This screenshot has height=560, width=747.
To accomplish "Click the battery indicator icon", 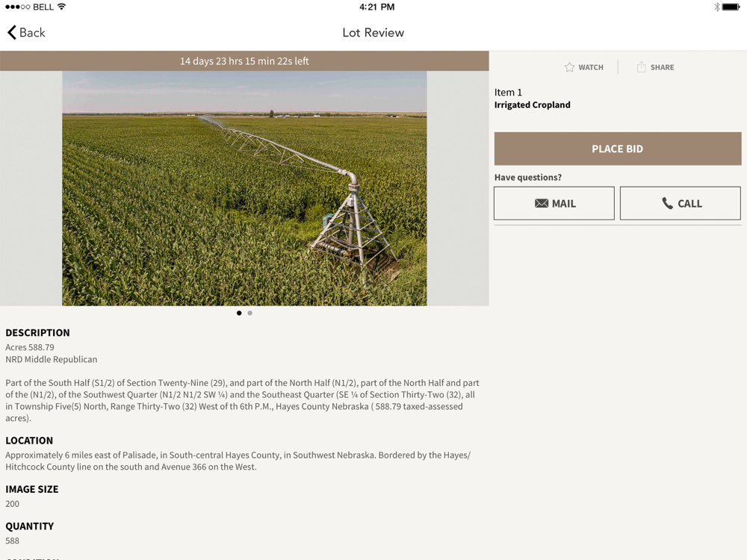I will pos(731,7).
